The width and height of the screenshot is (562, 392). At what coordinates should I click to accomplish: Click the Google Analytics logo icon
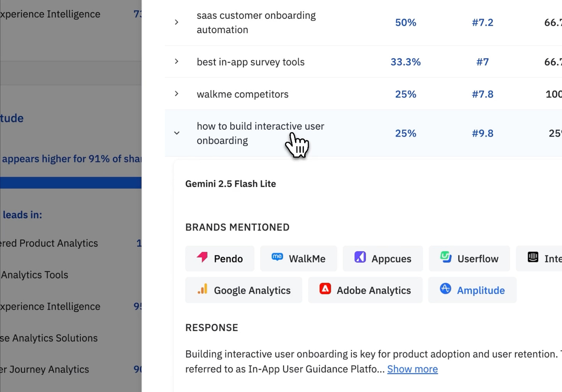pyautogui.click(x=203, y=289)
